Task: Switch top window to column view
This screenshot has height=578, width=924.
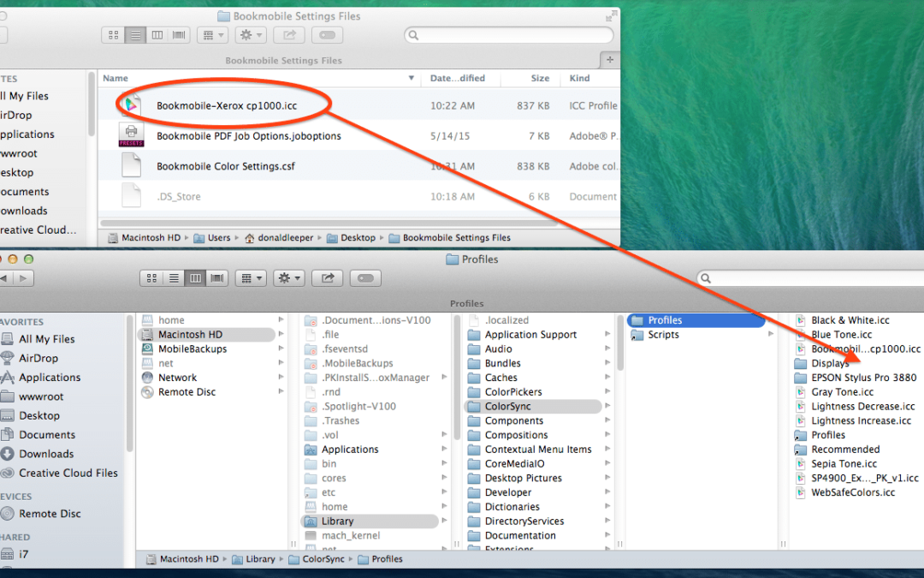Action: pyautogui.click(x=157, y=35)
